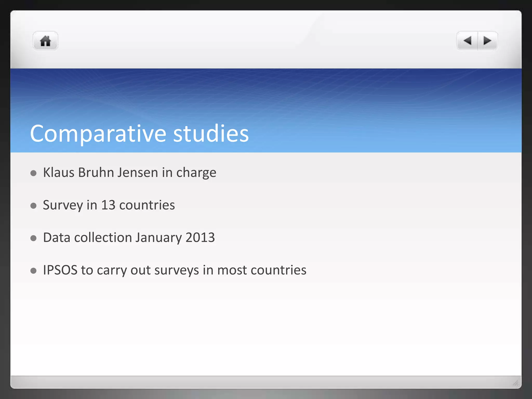The width and height of the screenshot is (532, 399).
Task: Go to previous slide with left arrow
Action: pyautogui.click(x=467, y=41)
